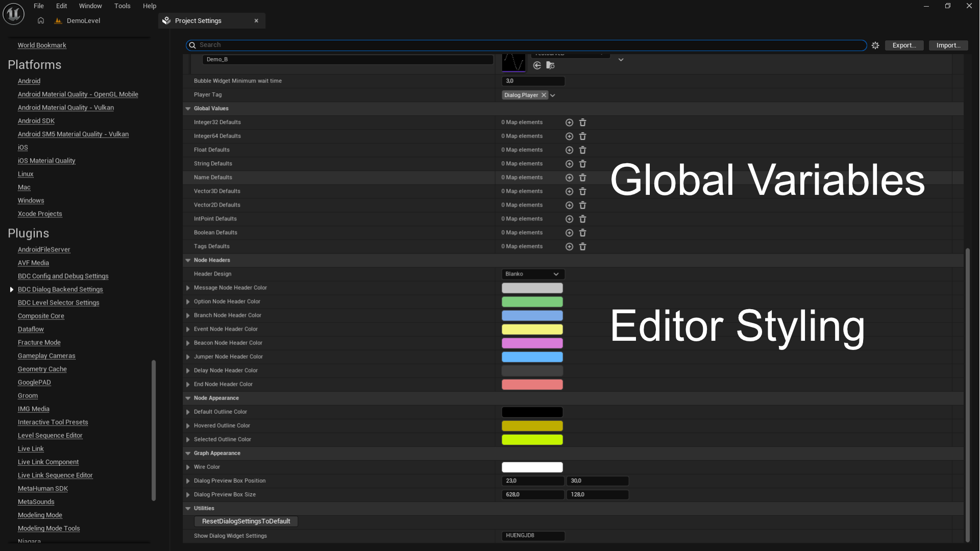Click the use selected asset arrow icon
The height and width of the screenshot is (551, 980).
pyautogui.click(x=537, y=65)
